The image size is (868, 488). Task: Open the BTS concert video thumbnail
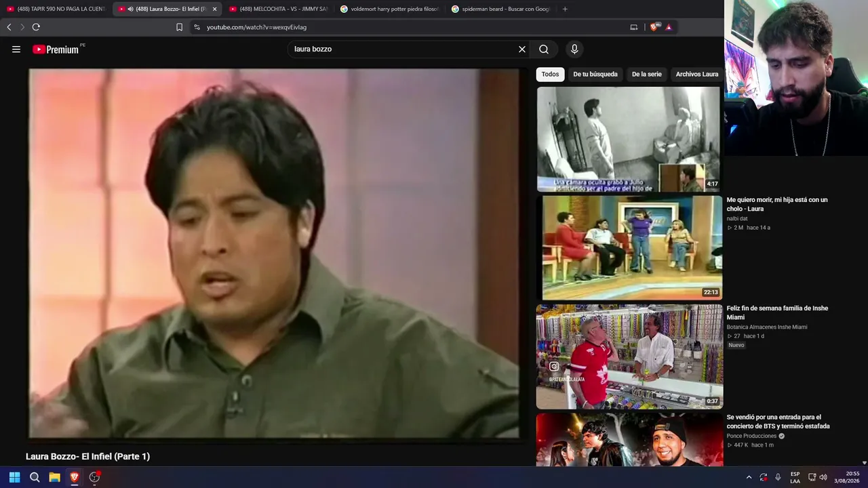629,439
